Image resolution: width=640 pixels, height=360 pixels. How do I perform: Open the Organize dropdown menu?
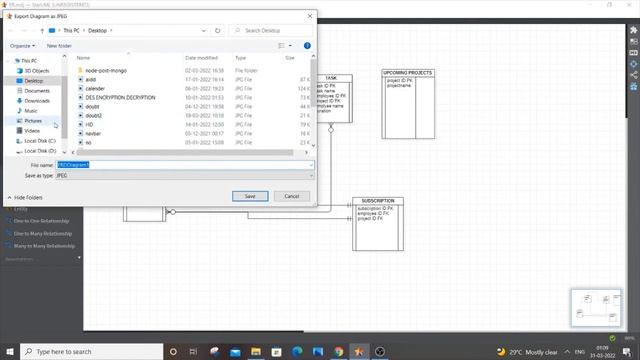click(x=22, y=46)
